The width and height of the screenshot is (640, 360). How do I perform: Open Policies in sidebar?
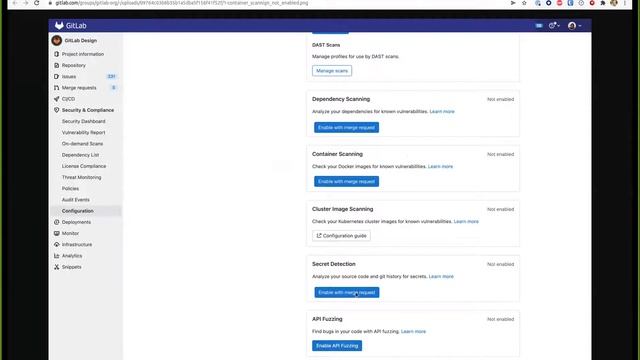tap(70, 189)
